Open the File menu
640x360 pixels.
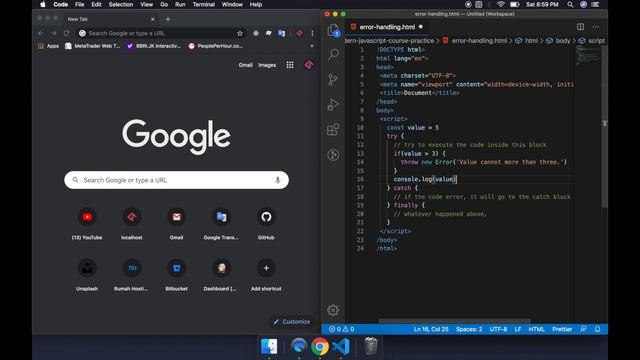click(80, 4)
